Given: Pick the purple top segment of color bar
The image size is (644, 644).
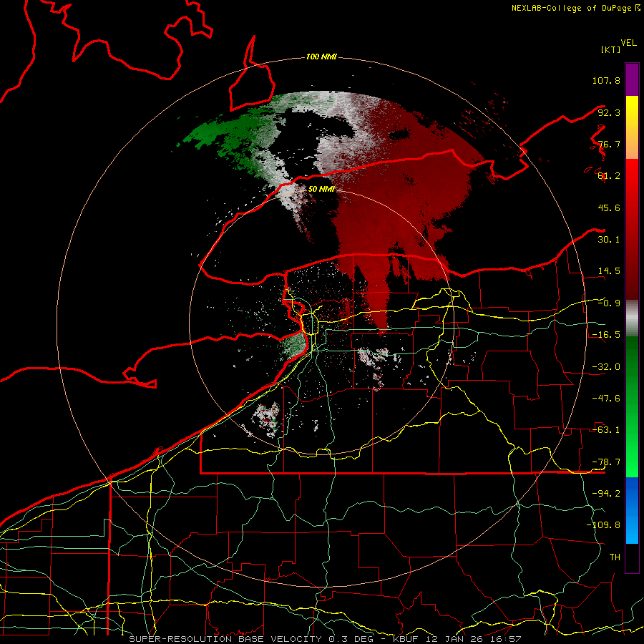Looking at the screenshot, I should 632,79.
